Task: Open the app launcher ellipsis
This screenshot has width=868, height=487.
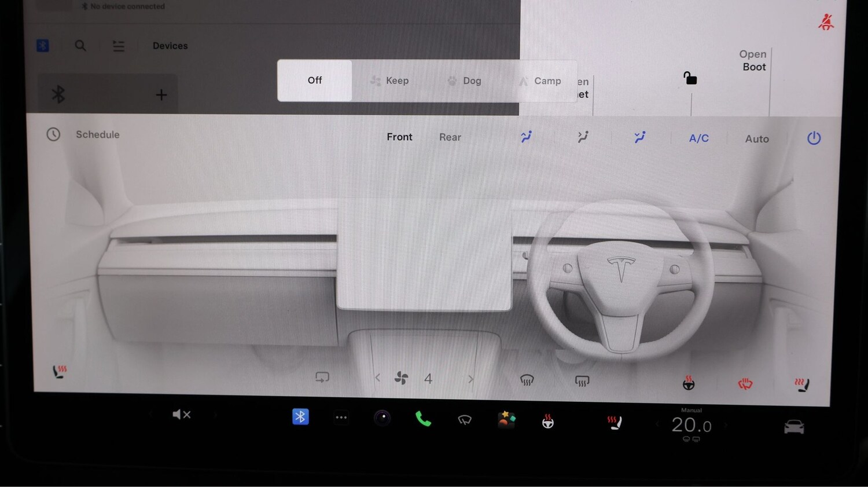Action: (341, 417)
